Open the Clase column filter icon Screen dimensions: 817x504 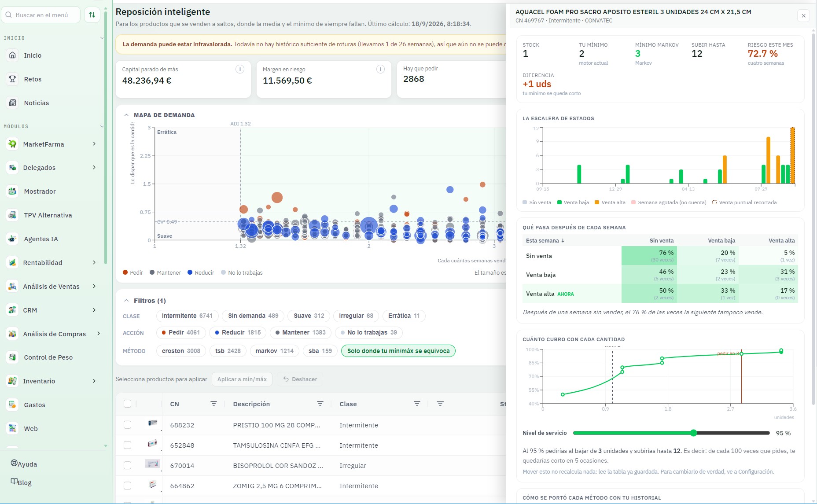417,404
